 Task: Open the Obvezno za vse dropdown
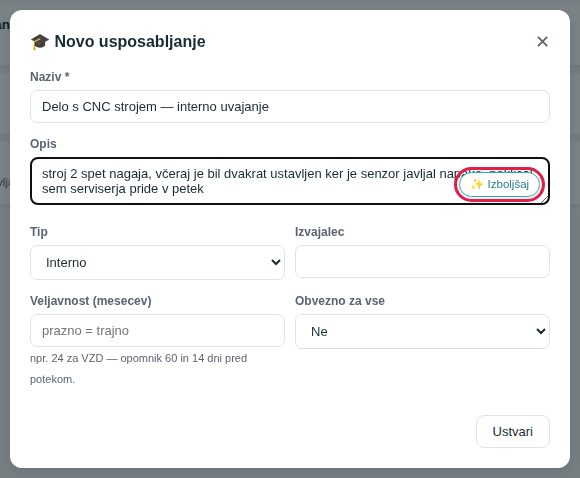(422, 331)
